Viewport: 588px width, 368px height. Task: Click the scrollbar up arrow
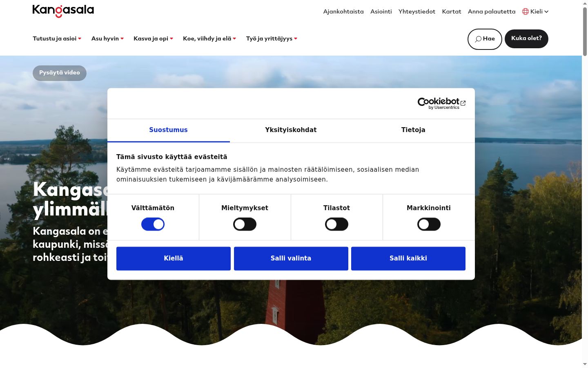point(585,3)
